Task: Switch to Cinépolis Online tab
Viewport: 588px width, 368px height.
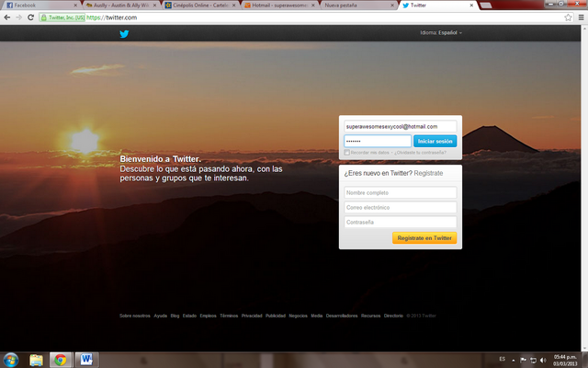Action: click(x=199, y=6)
